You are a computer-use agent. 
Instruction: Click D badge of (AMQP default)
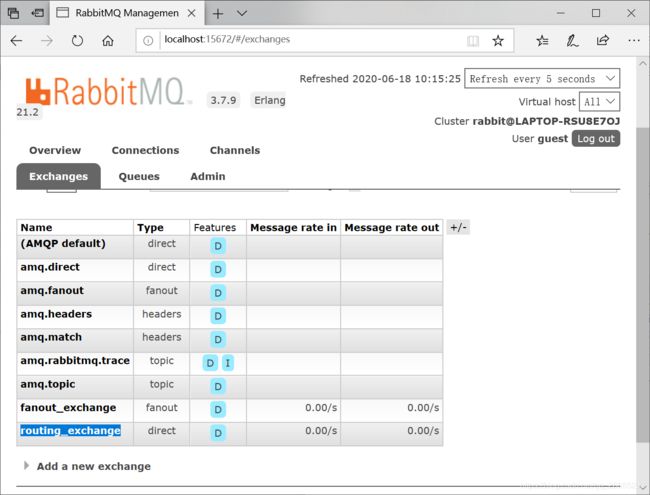pyautogui.click(x=218, y=246)
